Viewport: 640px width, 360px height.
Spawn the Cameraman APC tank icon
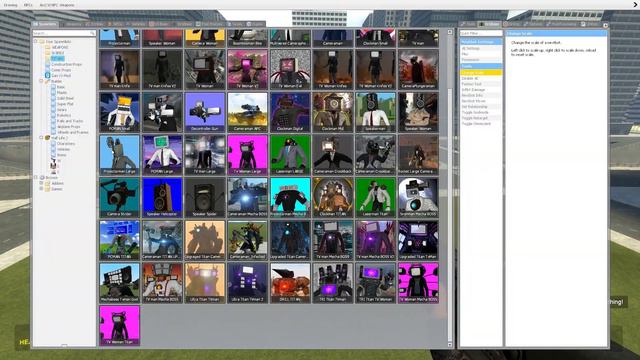(x=247, y=112)
